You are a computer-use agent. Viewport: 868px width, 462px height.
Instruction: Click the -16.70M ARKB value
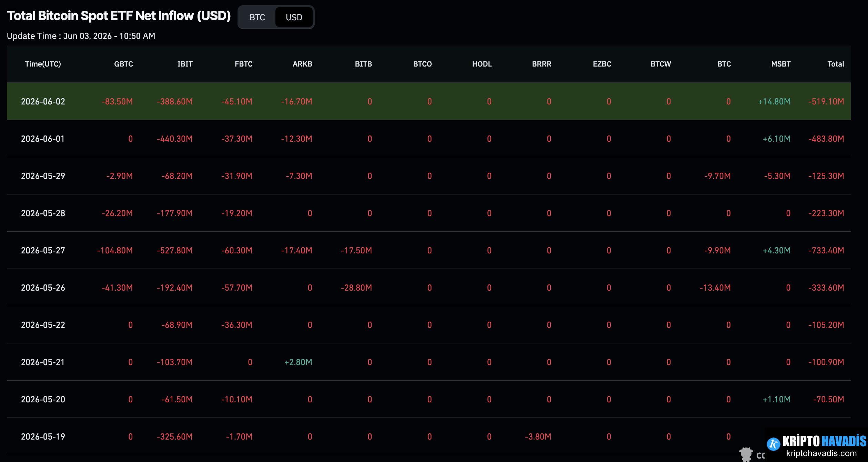click(296, 101)
